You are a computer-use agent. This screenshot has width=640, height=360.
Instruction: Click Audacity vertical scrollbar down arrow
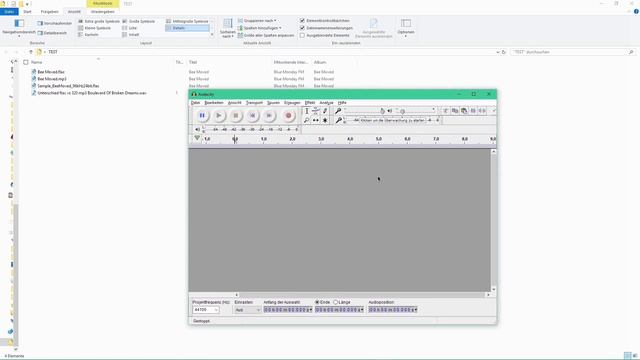[493, 289]
